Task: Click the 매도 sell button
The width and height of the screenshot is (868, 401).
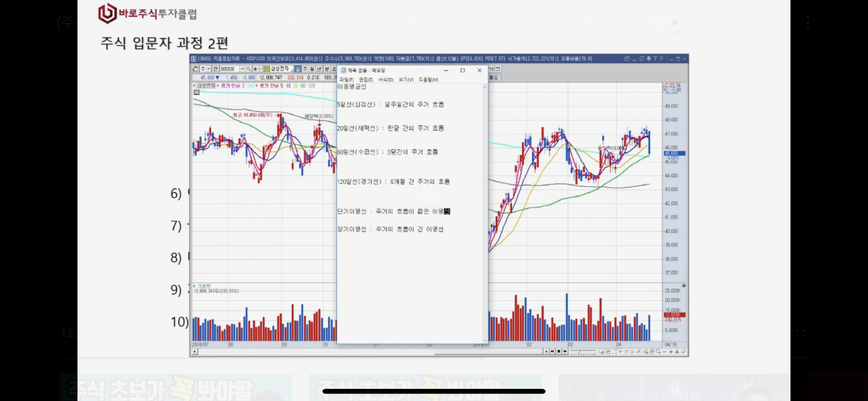Action: coord(494,77)
